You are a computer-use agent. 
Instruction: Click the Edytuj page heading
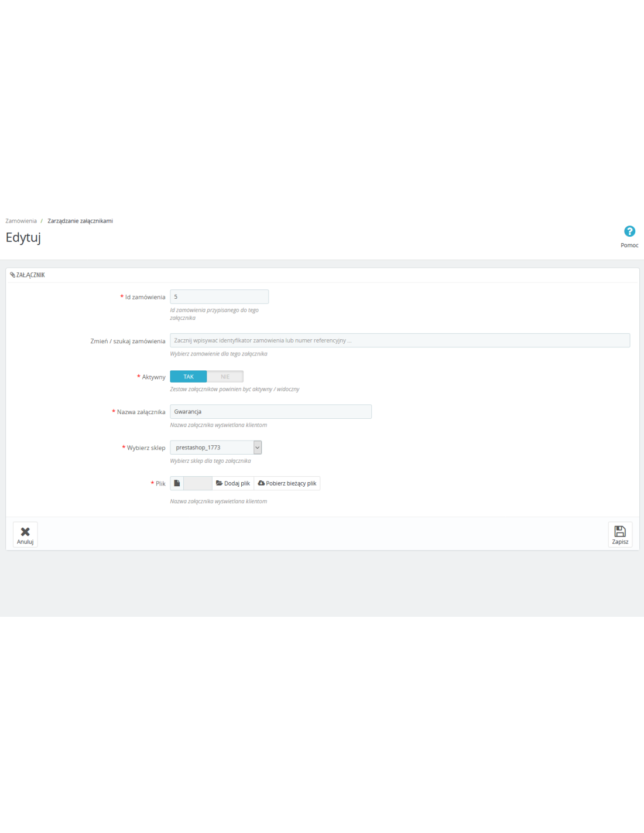tap(23, 238)
